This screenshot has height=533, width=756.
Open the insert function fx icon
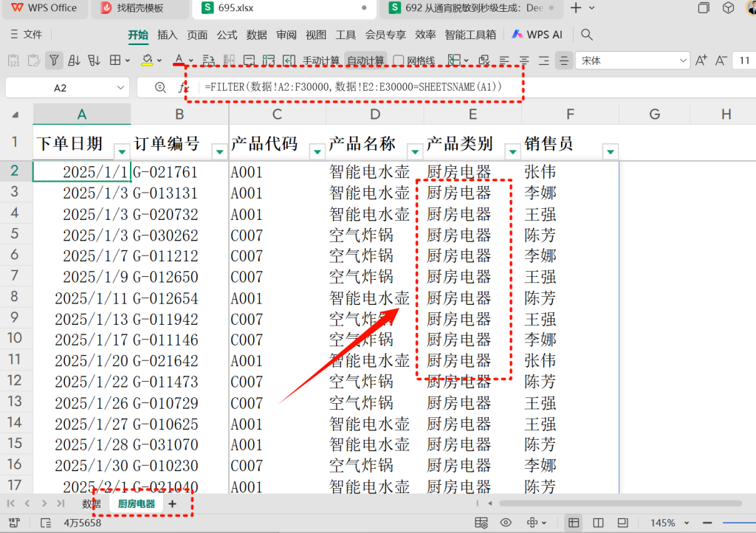click(x=183, y=88)
